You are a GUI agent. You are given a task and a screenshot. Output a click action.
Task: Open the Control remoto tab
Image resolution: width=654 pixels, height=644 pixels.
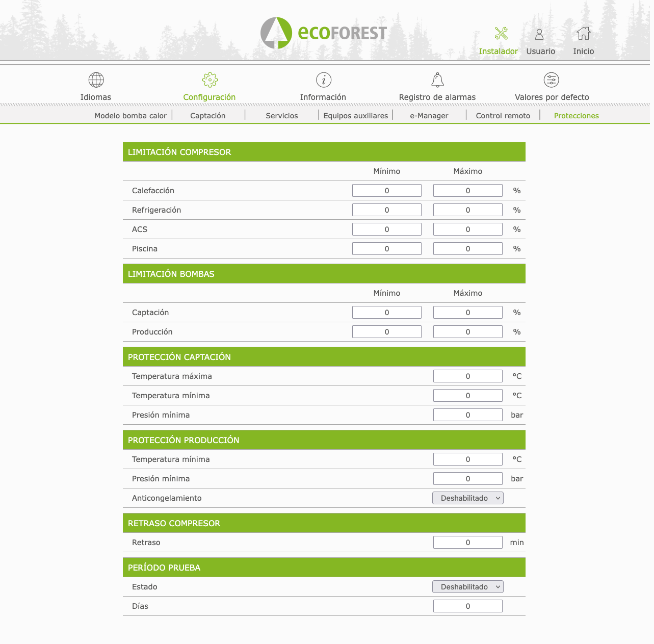pos(503,116)
